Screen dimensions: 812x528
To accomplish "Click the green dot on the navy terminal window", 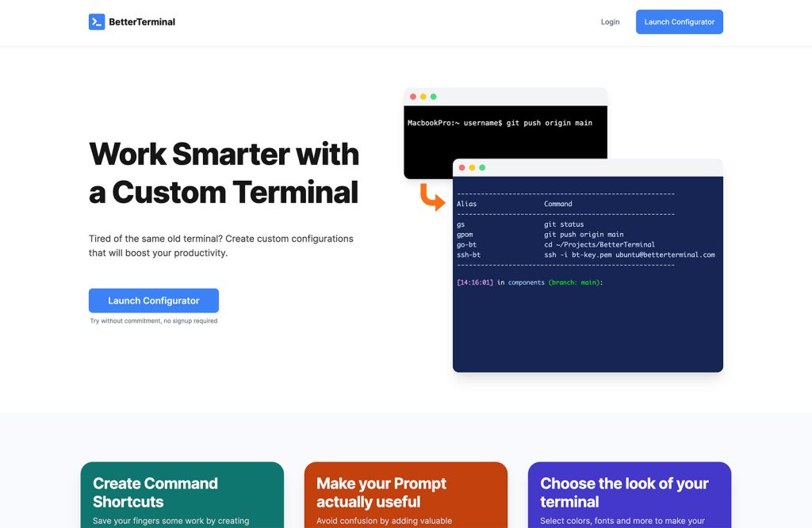I will tap(482, 168).
